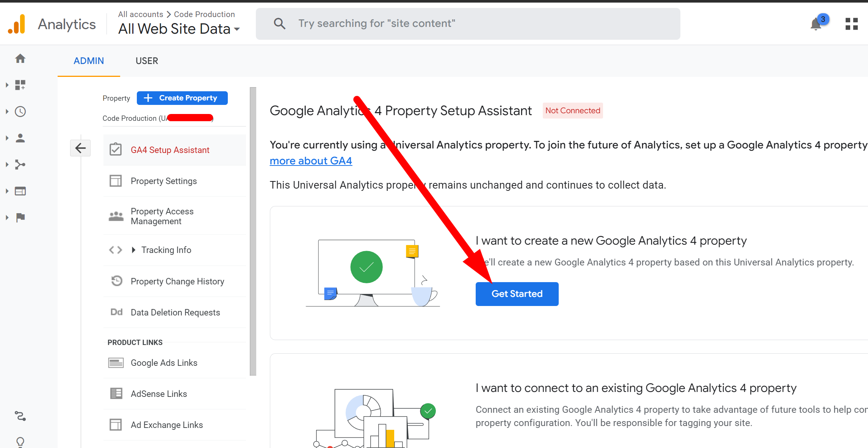Click 'I want to connect to an existing' heading
Screen dimensions: 868x448
click(636, 388)
